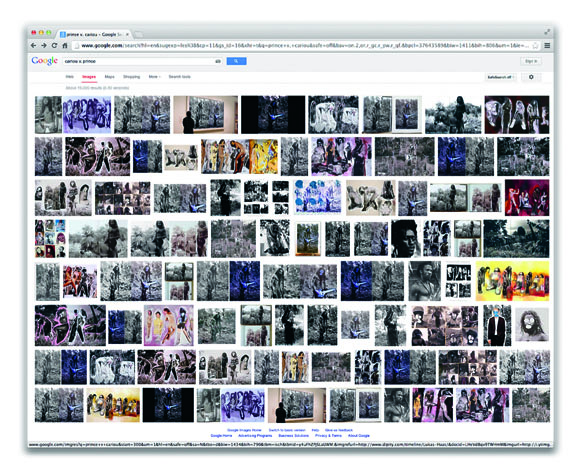Open the grayscale lion-like face sketch thumbnail
The height and width of the screenshot is (474, 580).
tap(532, 325)
